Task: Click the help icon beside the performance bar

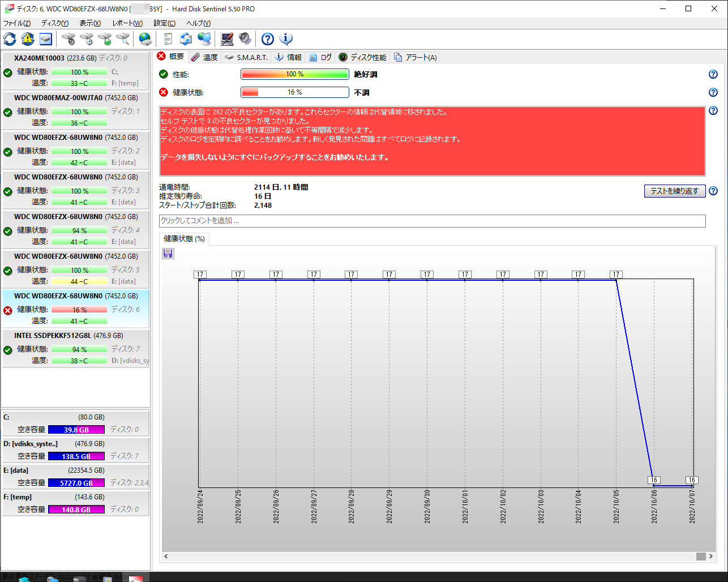Action: (x=713, y=74)
